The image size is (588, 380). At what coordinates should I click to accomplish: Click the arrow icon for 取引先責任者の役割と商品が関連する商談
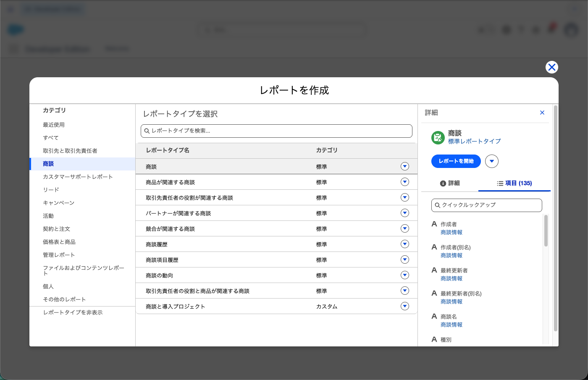coord(405,291)
